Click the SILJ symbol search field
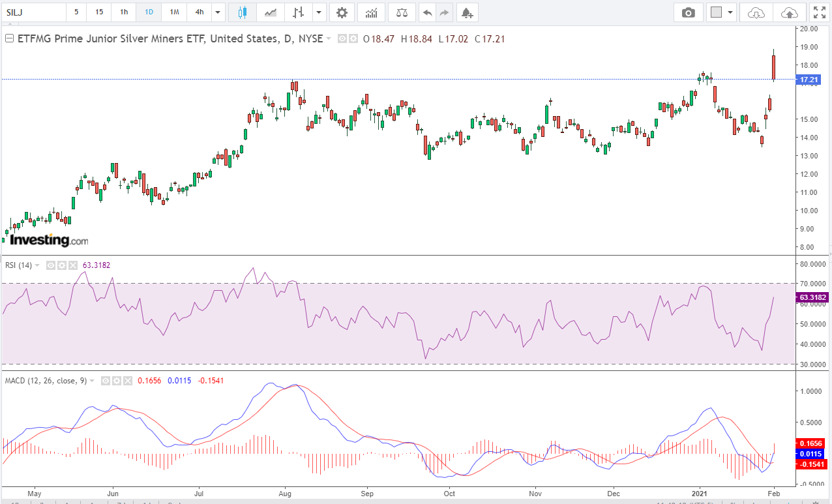 point(33,12)
